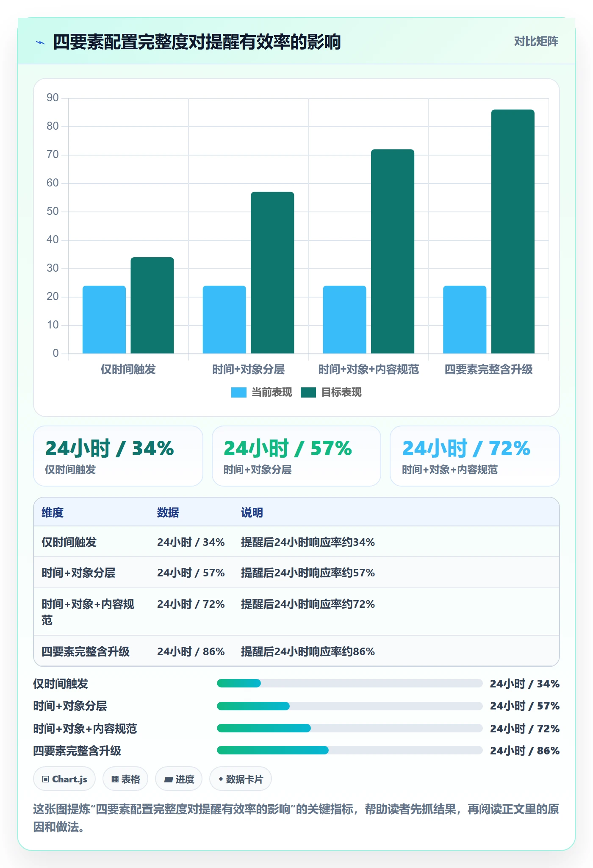The height and width of the screenshot is (868, 593).
Task: Click the blue 当前表现 bar for 四要素完整含升级
Action: [465, 320]
